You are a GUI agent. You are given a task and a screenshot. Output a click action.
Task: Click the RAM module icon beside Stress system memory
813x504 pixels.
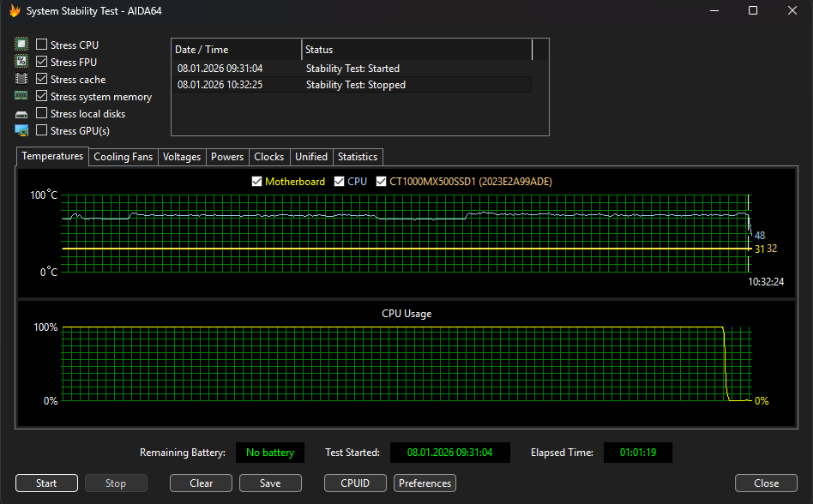(x=21, y=95)
